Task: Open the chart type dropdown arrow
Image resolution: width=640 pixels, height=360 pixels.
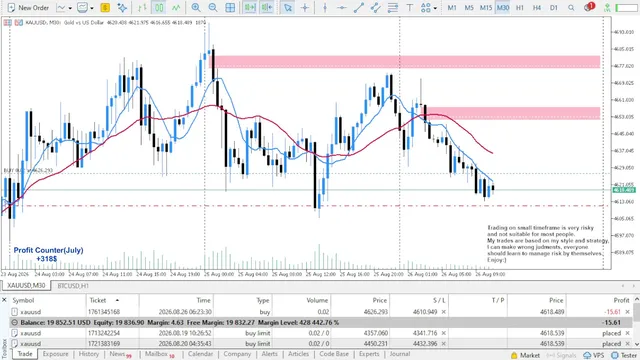Action: (x=70, y=8)
